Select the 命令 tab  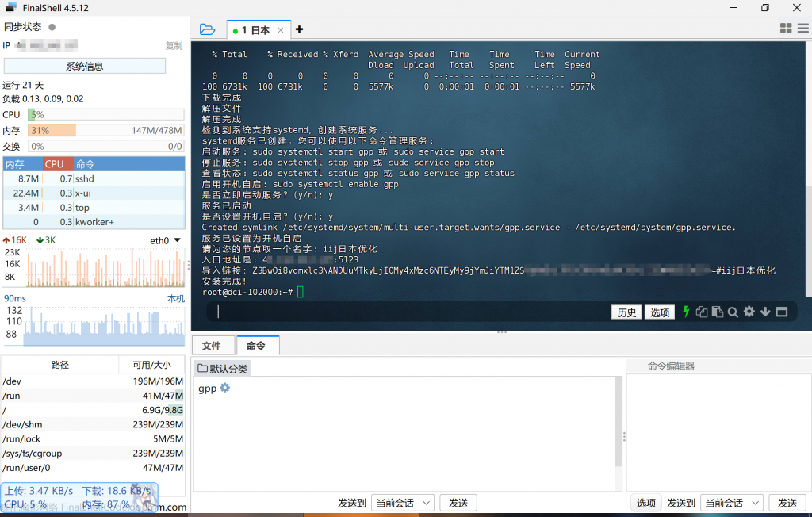tap(256, 346)
